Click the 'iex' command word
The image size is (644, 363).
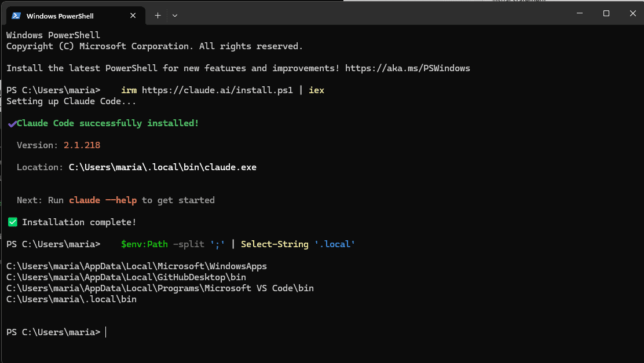point(316,90)
